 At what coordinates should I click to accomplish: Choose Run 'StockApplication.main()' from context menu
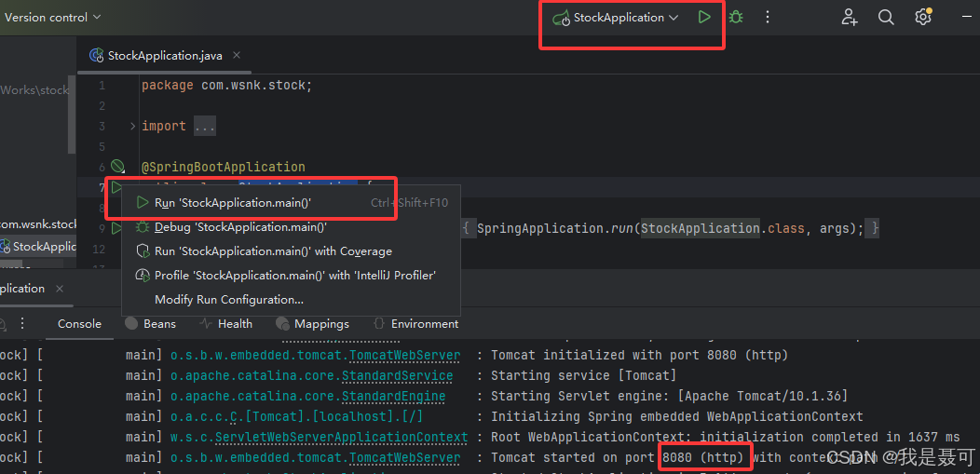[292, 203]
